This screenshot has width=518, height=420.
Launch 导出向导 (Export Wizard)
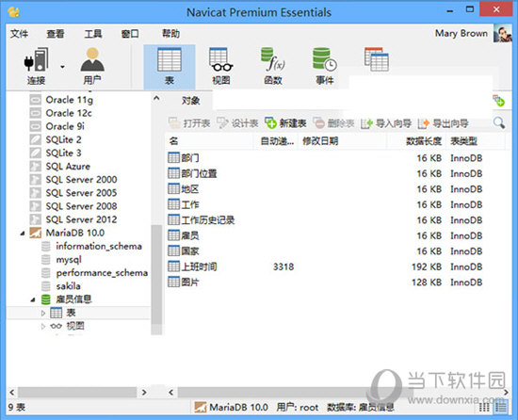[444, 123]
